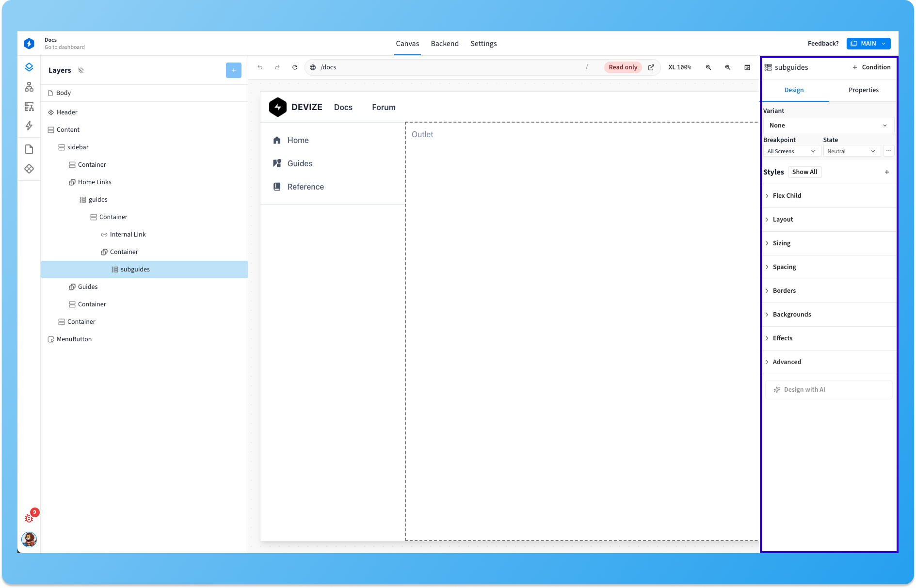
Task: Click the Show All styles button
Action: coord(804,172)
